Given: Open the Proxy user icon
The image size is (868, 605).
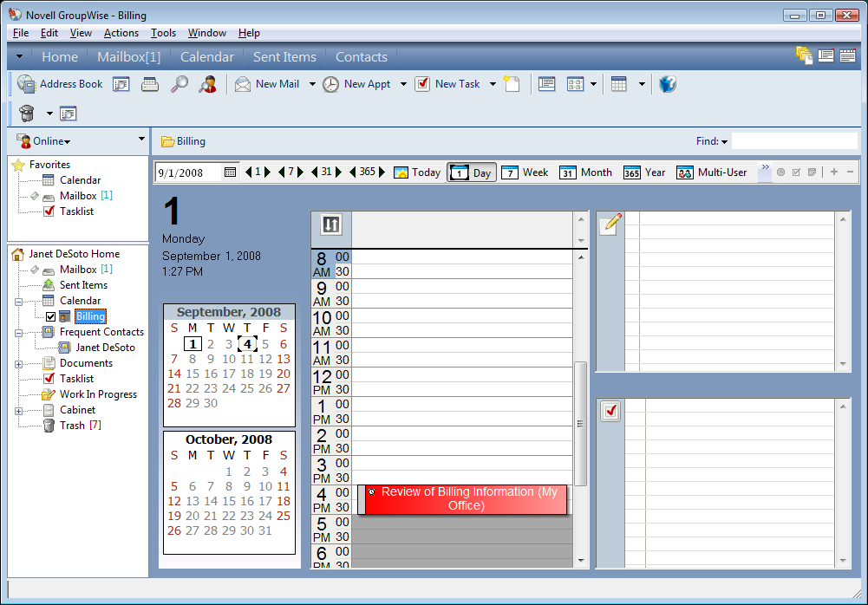Looking at the screenshot, I should pyautogui.click(x=207, y=84).
